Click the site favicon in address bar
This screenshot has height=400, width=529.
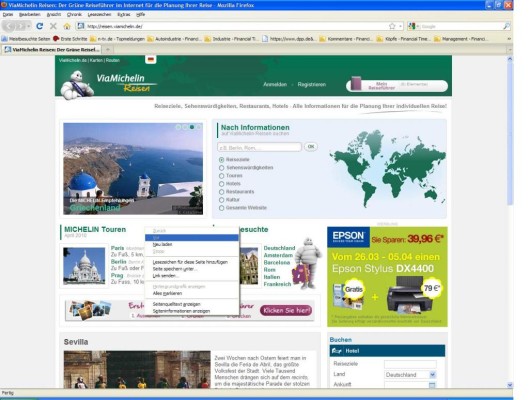(80, 26)
